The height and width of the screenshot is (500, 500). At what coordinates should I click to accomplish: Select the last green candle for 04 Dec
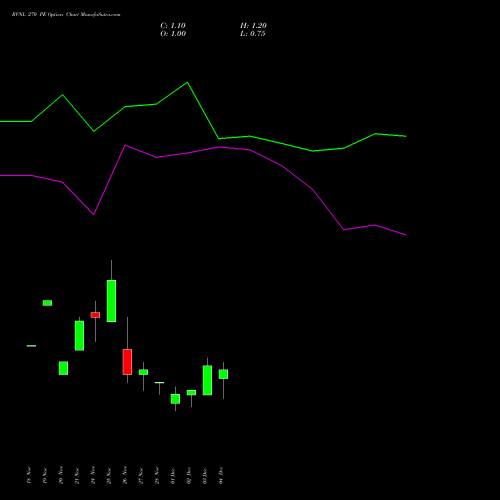coord(223,374)
